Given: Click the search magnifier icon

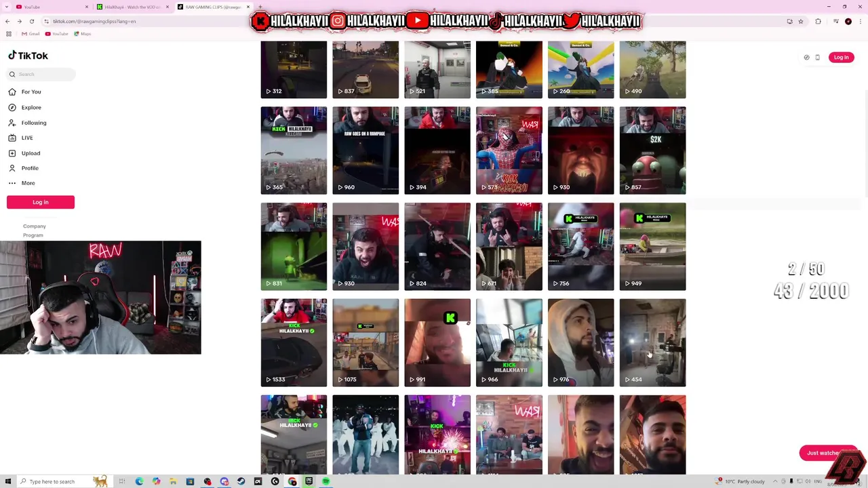Looking at the screenshot, I should point(12,75).
